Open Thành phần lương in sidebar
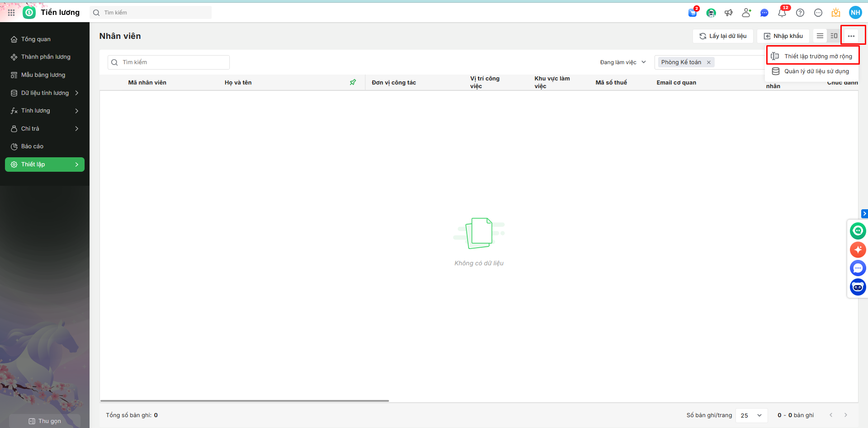This screenshot has width=868, height=428. click(45, 57)
